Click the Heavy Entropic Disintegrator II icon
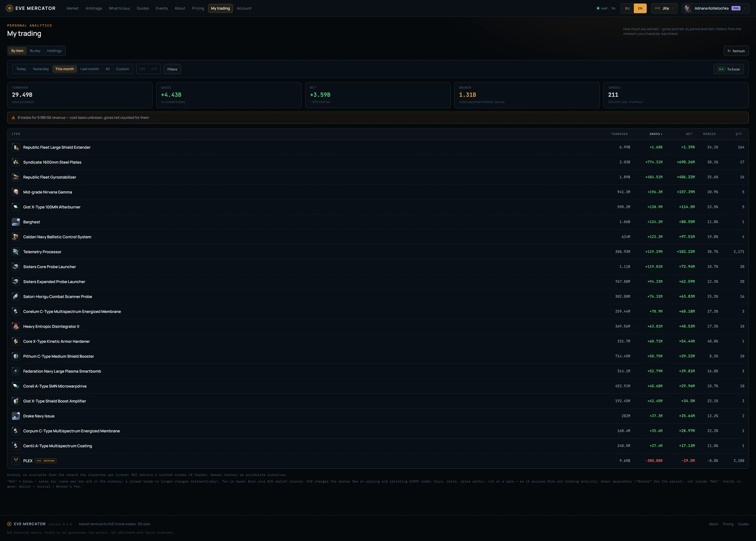 pyautogui.click(x=16, y=326)
